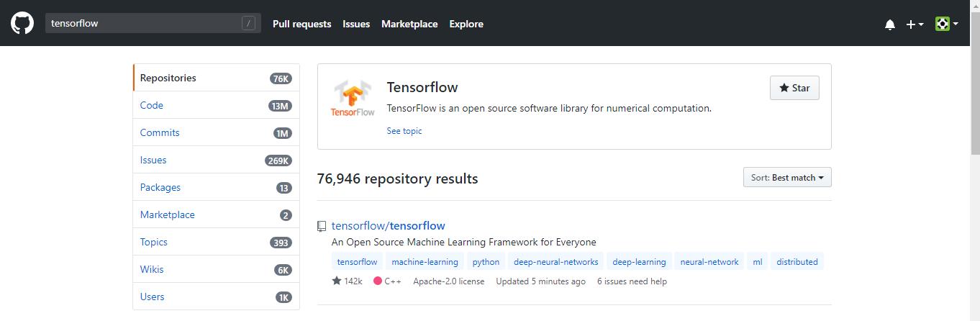Click the 76K repositories count badge
The height and width of the screenshot is (321, 980).
(x=281, y=78)
